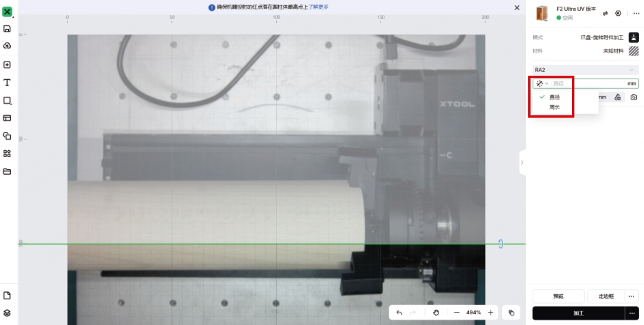The width and height of the screenshot is (644, 325).
Task: Click the save file icon
Action: pos(7,29)
